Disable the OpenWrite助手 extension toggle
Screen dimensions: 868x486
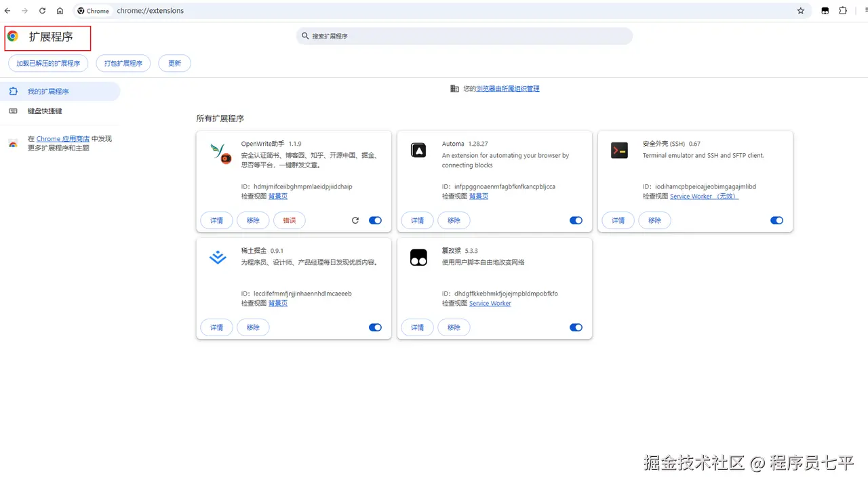(375, 220)
